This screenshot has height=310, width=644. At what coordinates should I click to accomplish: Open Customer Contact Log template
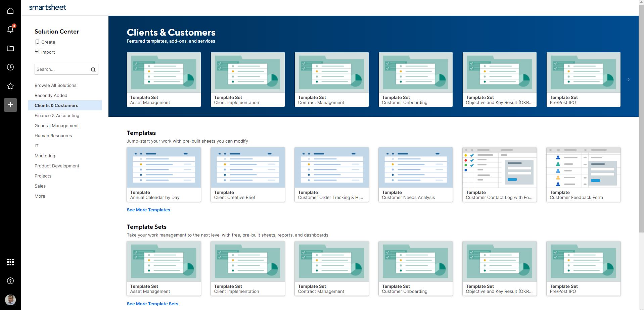(500, 174)
